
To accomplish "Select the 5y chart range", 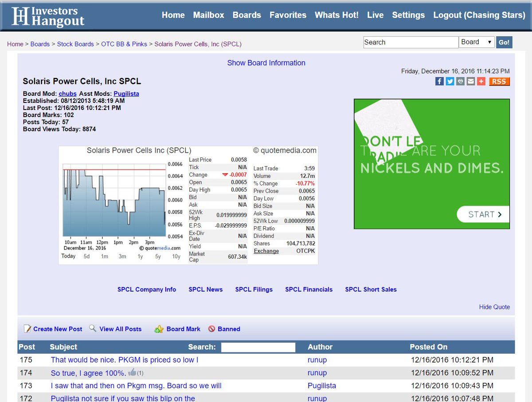I will pyautogui.click(x=158, y=256).
